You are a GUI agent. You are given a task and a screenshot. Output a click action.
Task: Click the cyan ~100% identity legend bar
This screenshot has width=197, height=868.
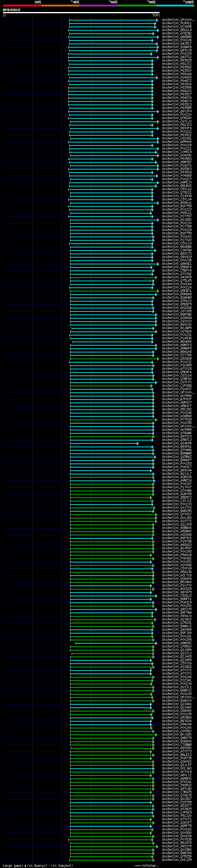pos(175,6)
